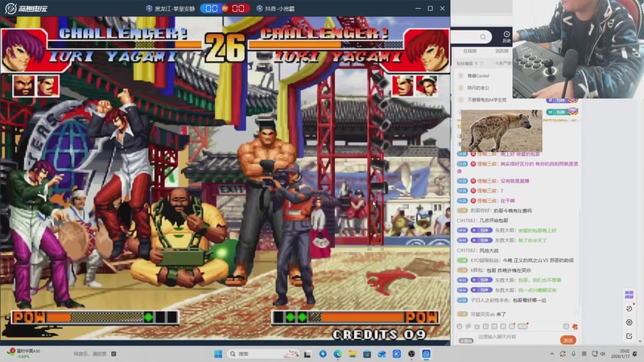The image size is (644, 362).
Task: Click the active blue app icon in taskbar
Action: [x=427, y=354]
